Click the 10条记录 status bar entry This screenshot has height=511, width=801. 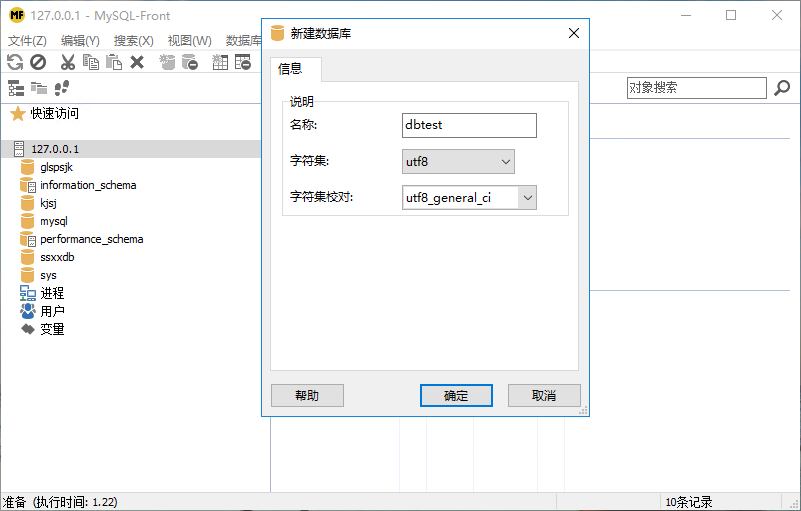(689, 502)
